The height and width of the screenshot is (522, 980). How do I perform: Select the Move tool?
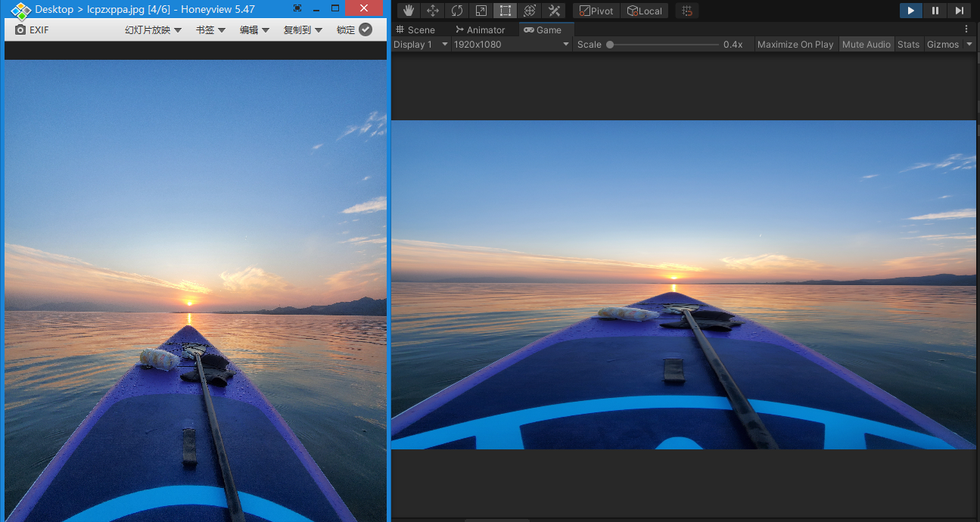point(433,11)
